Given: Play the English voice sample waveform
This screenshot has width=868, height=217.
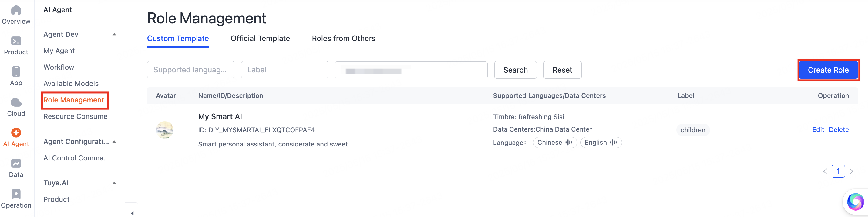Looking at the screenshot, I should click(x=614, y=143).
